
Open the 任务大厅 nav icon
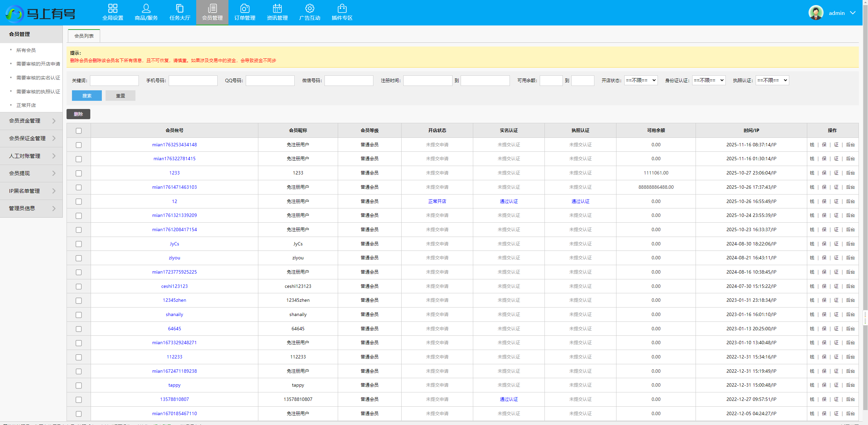pyautogui.click(x=180, y=8)
